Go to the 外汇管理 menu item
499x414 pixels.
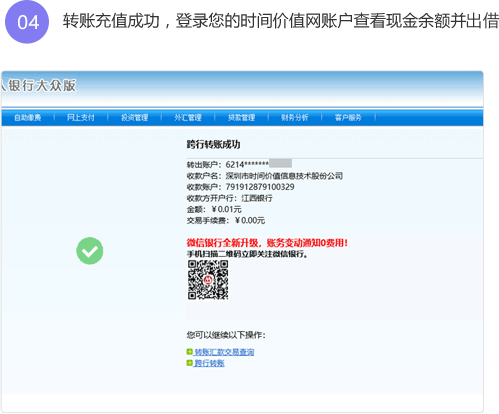click(x=188, y=118)
